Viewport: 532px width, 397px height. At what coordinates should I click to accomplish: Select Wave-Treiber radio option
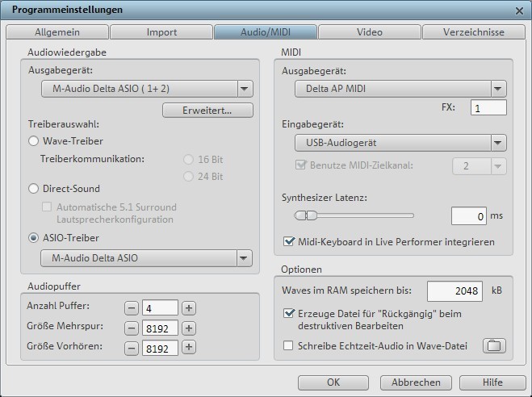[x=33, y=141]
